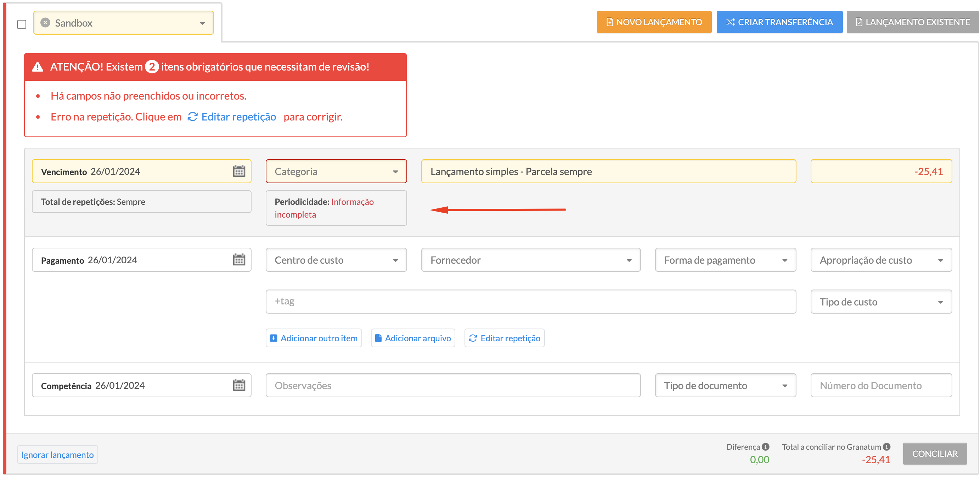Click the Lançamento Existente button
The image size is (980, 477).
point(912,22)
